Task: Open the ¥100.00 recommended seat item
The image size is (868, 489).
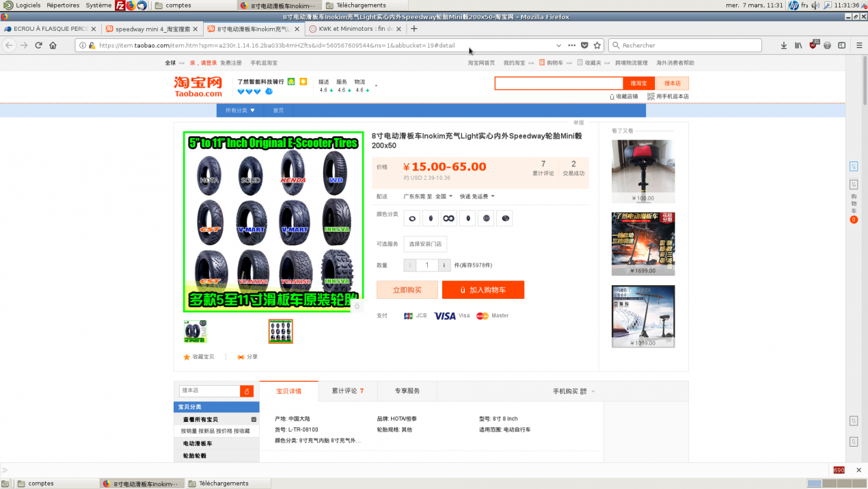Action: (x=643, y=172)
